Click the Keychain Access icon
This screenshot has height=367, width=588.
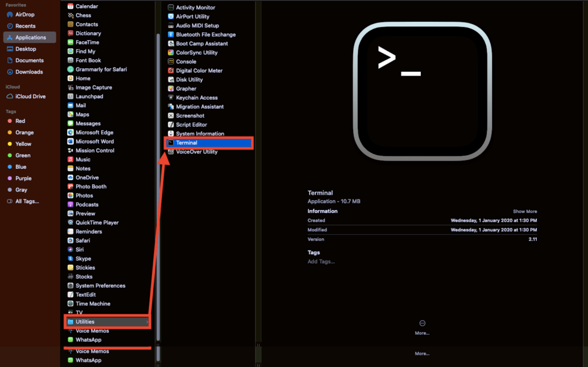click(x=171, y=98)
